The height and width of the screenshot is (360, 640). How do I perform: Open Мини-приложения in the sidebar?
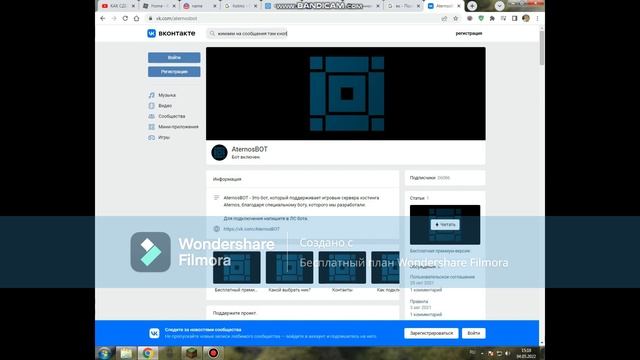[178, 127]
